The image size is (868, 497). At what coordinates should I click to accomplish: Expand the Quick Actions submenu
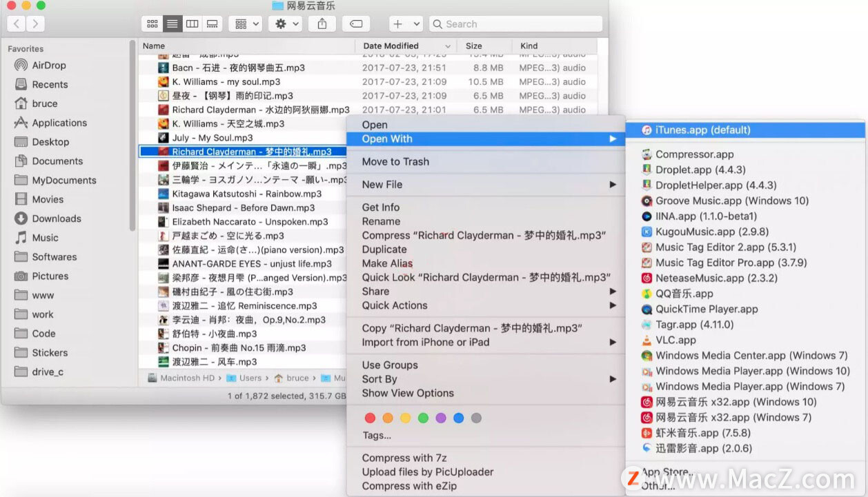coord(486,305)
